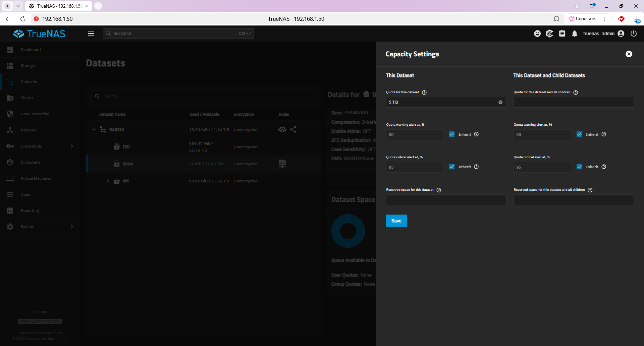The image size is (644, 346).
Task: Click the Reserved space for this dataset field
Action: point(446,200)
